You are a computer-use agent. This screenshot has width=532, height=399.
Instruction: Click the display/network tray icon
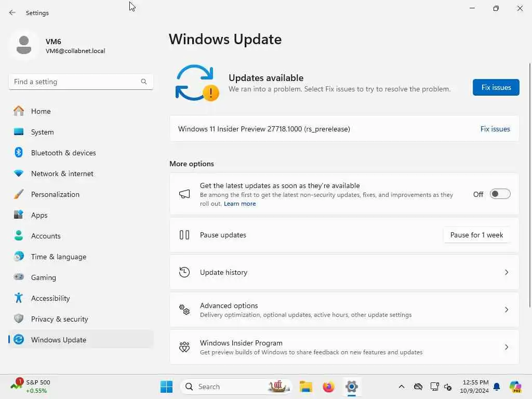tap(434, 387)
